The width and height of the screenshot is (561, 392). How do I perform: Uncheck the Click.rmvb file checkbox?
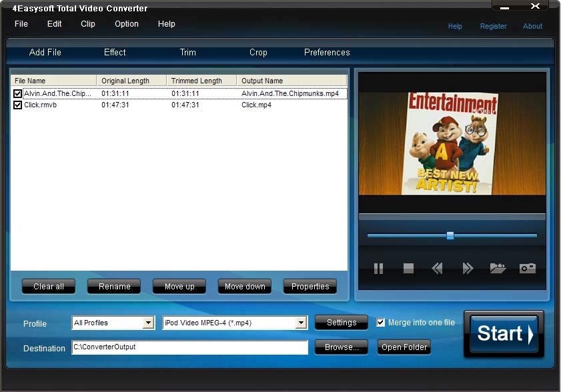(x=18, y=105)
